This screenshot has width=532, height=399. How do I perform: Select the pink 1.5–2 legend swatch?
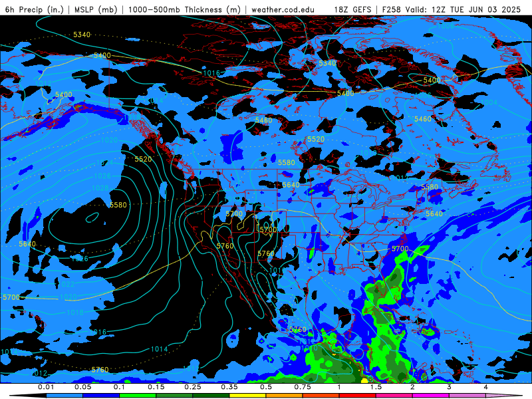(x=394, y=396)
